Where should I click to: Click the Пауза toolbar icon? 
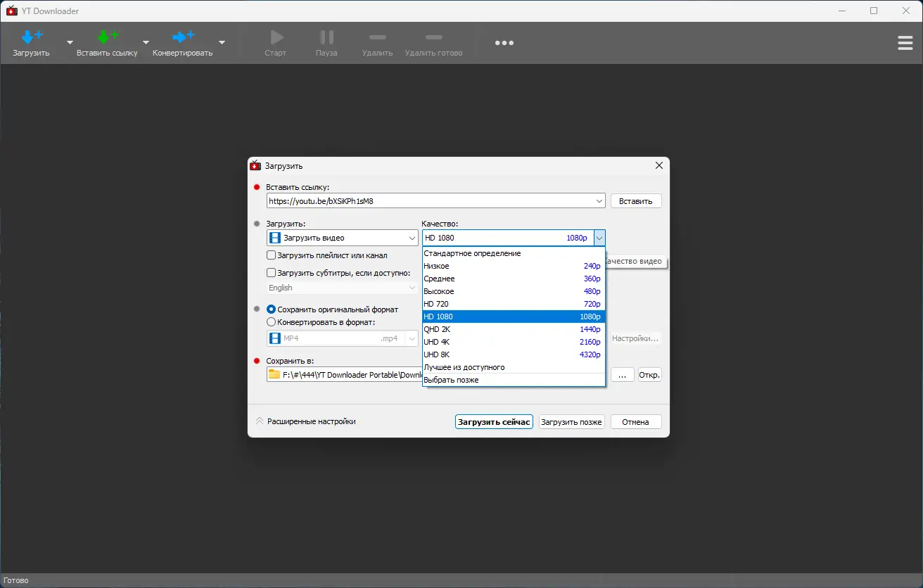point(327,37)
